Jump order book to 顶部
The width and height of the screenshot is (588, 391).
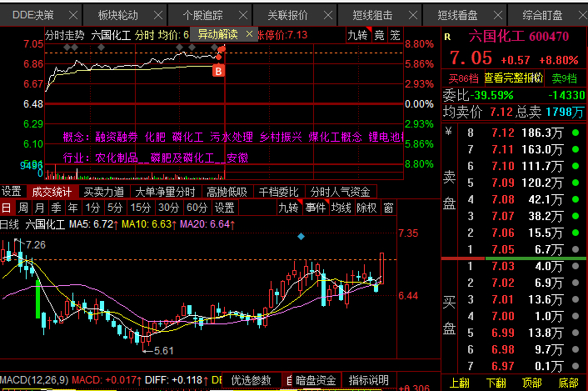531,383
